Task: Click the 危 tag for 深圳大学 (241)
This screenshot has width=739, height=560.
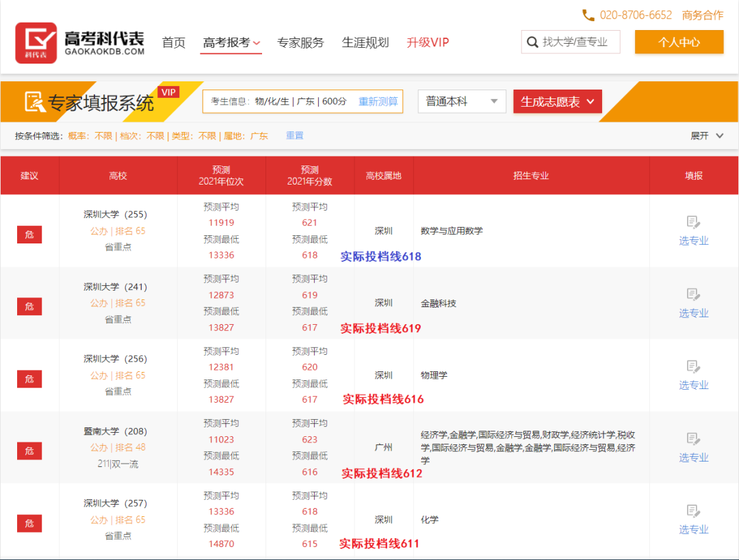Action: pos(29,306)
